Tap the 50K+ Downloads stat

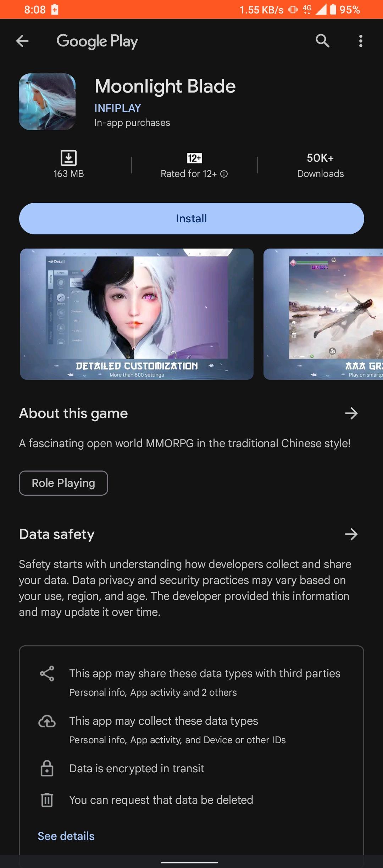tap(320, 166)
